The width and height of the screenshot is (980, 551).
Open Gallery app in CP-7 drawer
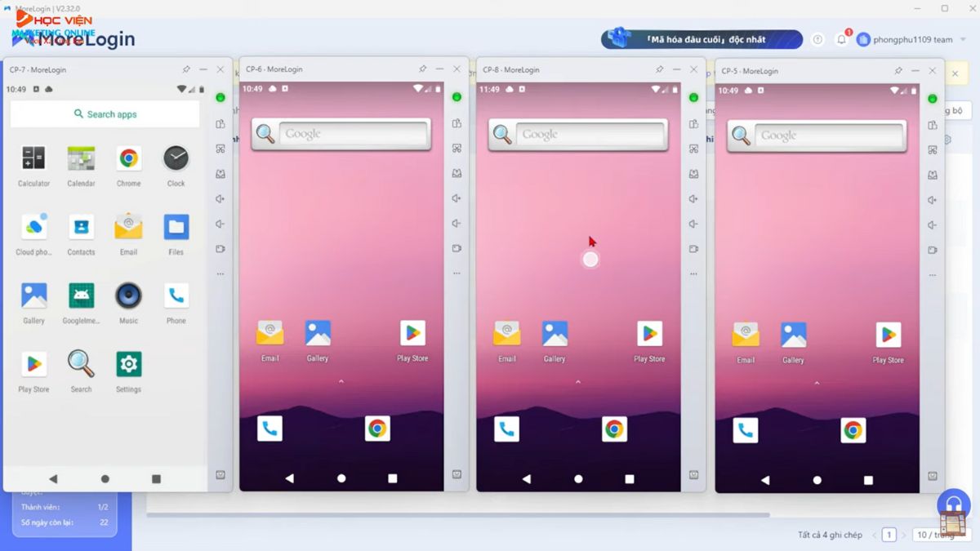33,295
